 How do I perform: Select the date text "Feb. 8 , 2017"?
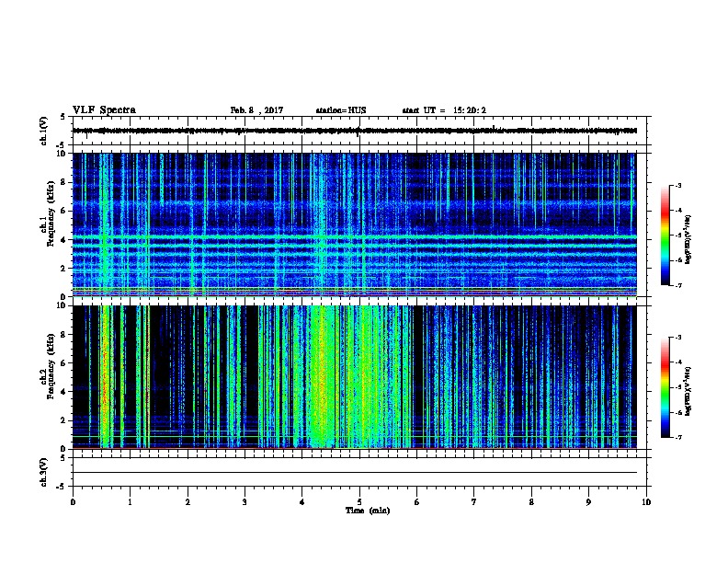pos(256,110)
